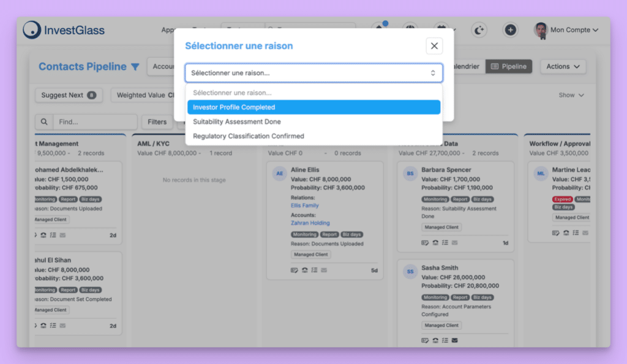Open the Sasha Smith card title

(x=440, y=268)
